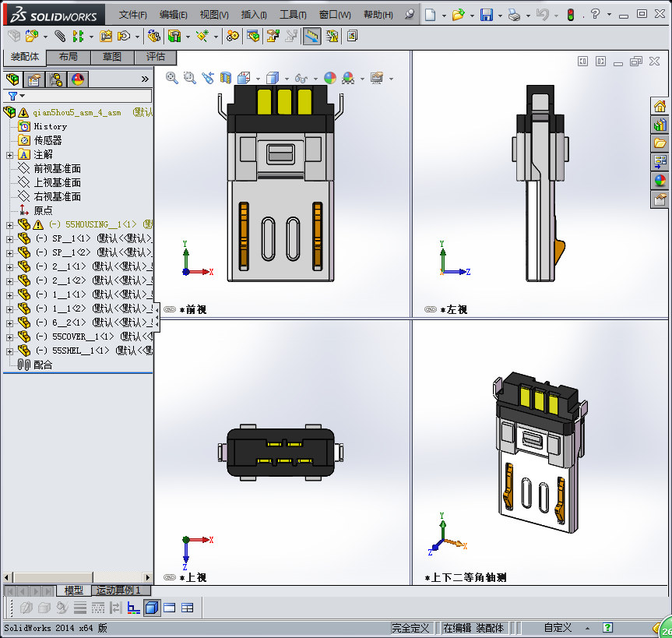Click the Move Component icon
The height and width of the screenshot is (638, 672).
point(124,36)
